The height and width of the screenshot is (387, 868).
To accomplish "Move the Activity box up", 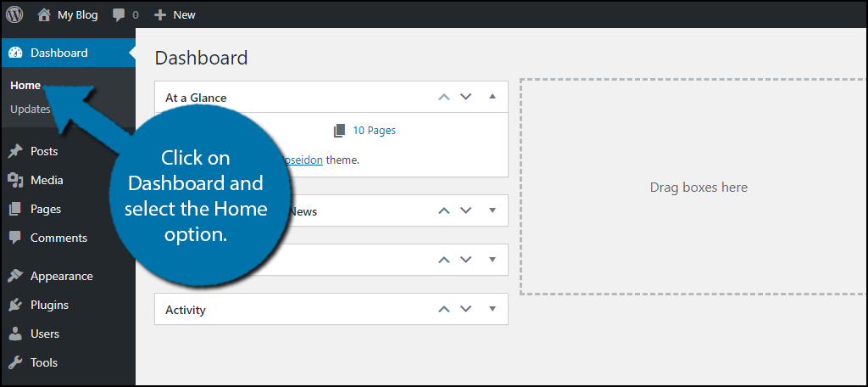I will tap(443, 310).
